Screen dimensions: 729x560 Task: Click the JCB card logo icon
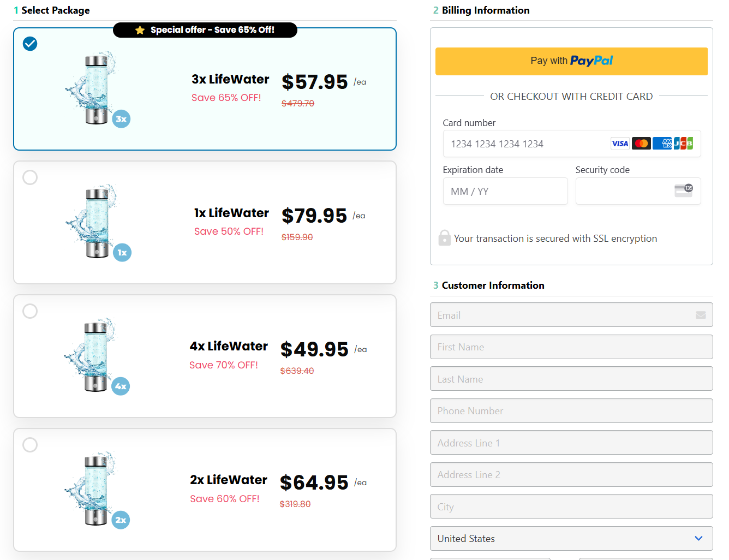(x=683, y=144)
